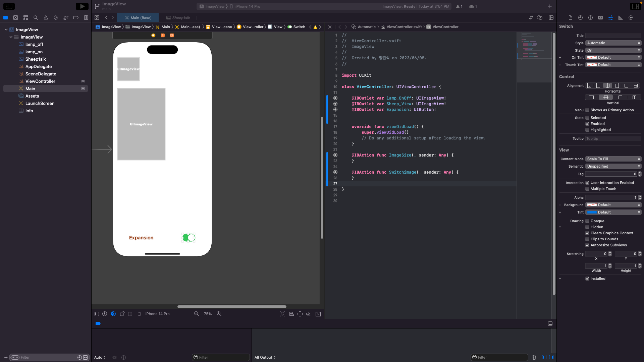Toggle the Hidden checkbox
The image size is (644, 362).
click(x=587, y=227)
